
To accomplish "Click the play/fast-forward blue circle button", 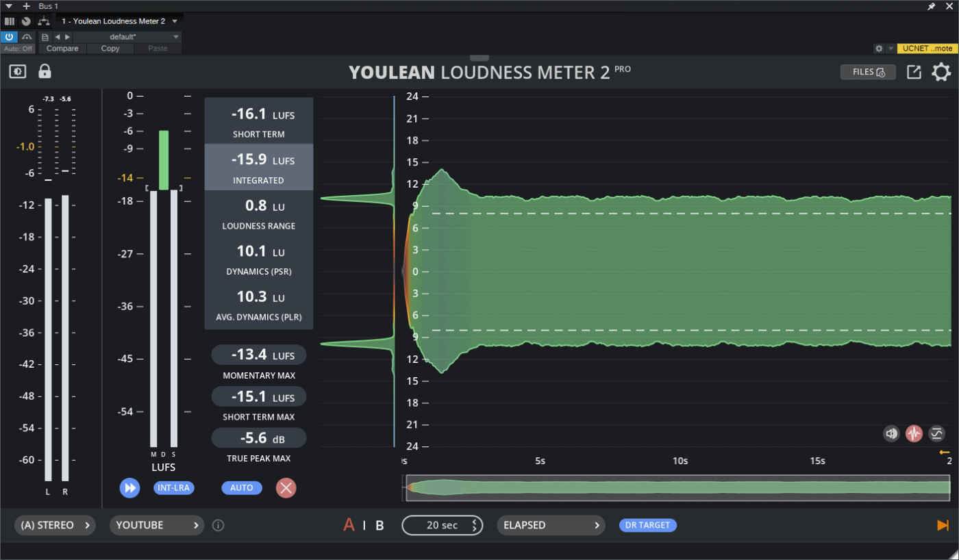I will (x=129, y=488).
